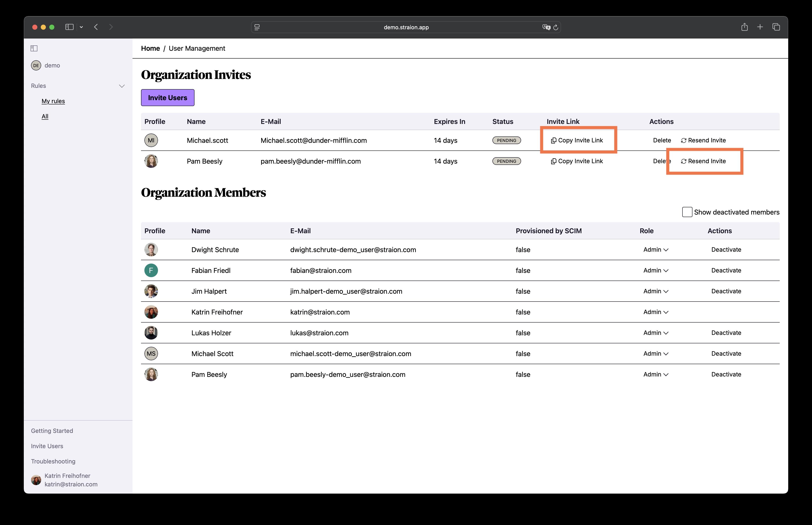Viewport: 812px width, 525px height.
Task: Resend invite to Michael.scott
Action: tap(703, 140)
